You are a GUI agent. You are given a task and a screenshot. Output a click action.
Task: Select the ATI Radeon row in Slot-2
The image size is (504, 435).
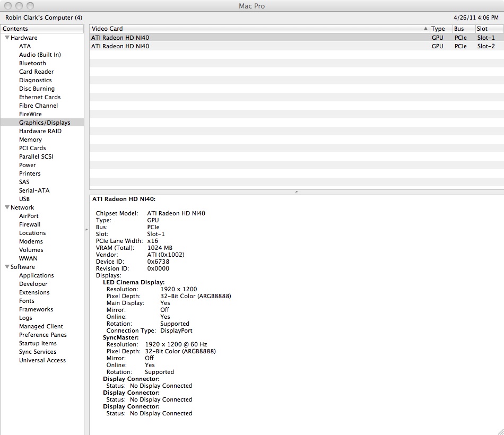click(297, 46)
